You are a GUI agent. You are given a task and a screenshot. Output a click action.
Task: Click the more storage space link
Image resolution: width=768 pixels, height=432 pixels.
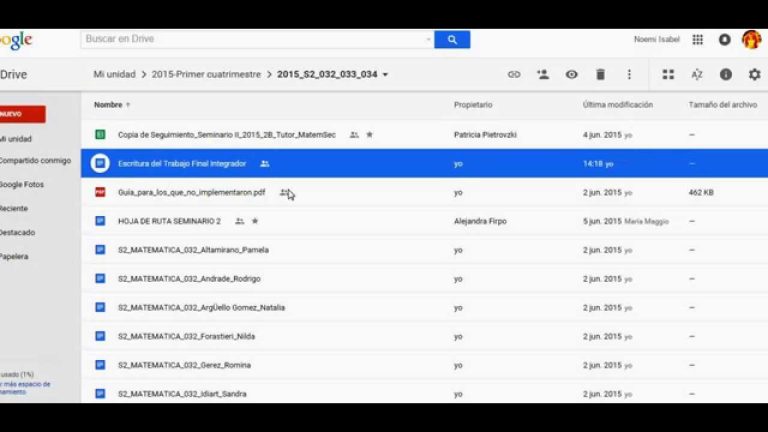click(25, 388)
